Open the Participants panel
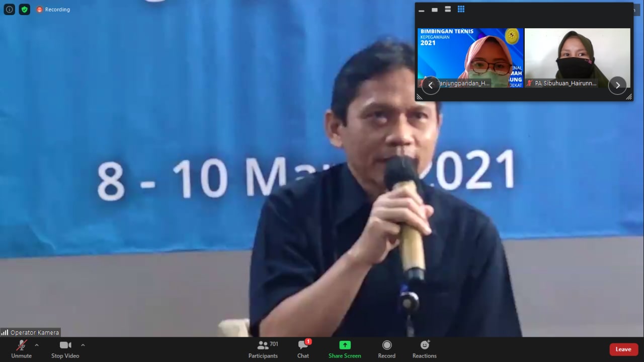This screenshot has width=644, height=362. [263, 349]
